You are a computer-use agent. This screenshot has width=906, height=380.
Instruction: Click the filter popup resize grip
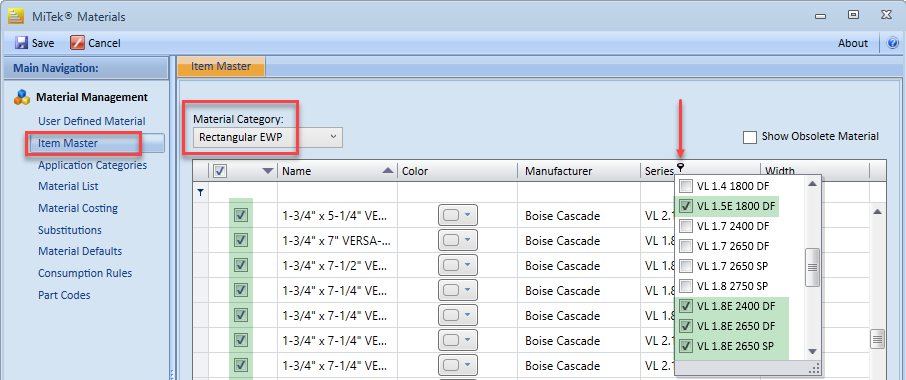pyautogui.click(x=815, y=368)
